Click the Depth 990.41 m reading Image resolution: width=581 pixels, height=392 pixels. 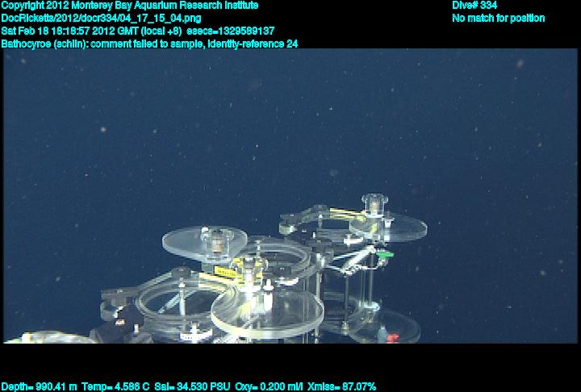tap(40, 386)
